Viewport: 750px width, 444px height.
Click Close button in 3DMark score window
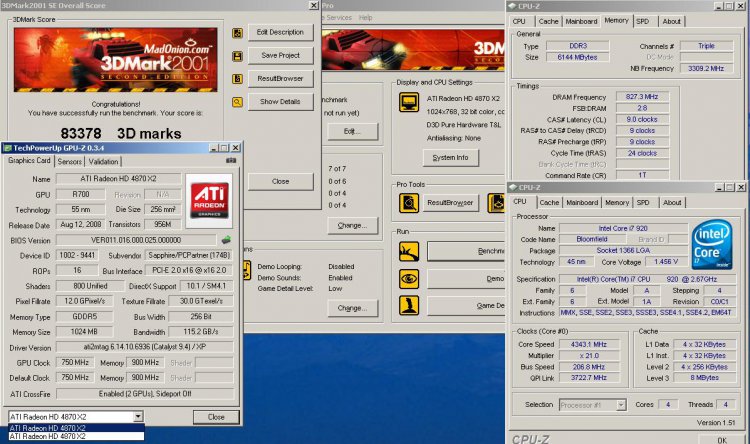click(x=280, y=181)
